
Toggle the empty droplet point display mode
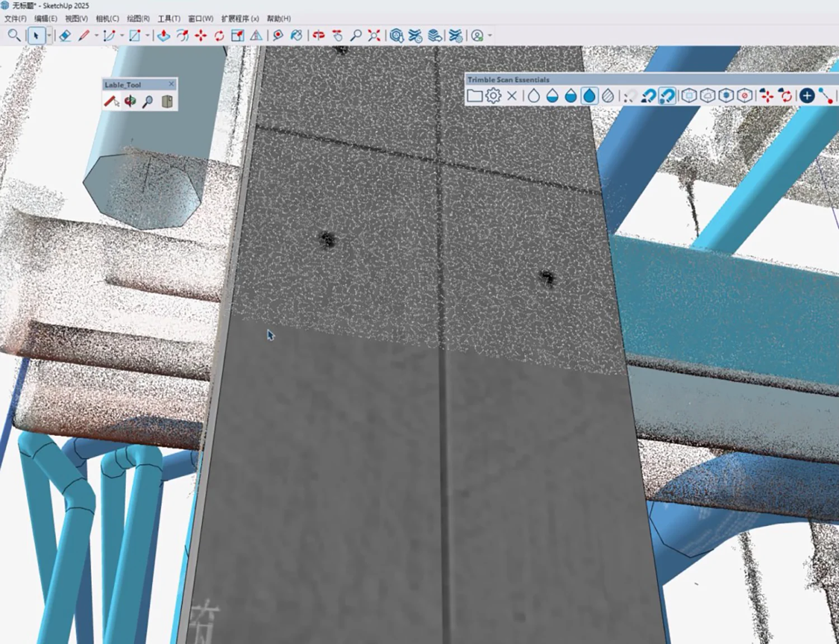click(534, 96)
